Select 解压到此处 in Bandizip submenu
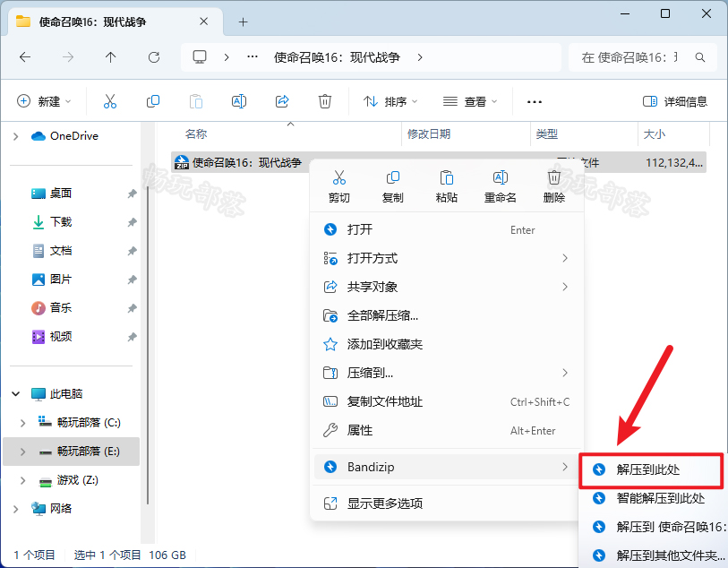The image size is (728, 568). pos(651,470)
